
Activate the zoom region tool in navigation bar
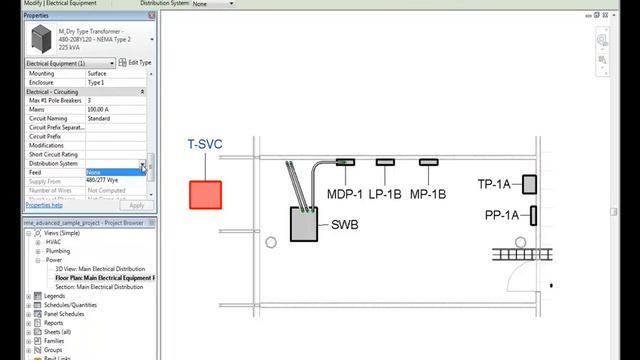click(602, 60)
